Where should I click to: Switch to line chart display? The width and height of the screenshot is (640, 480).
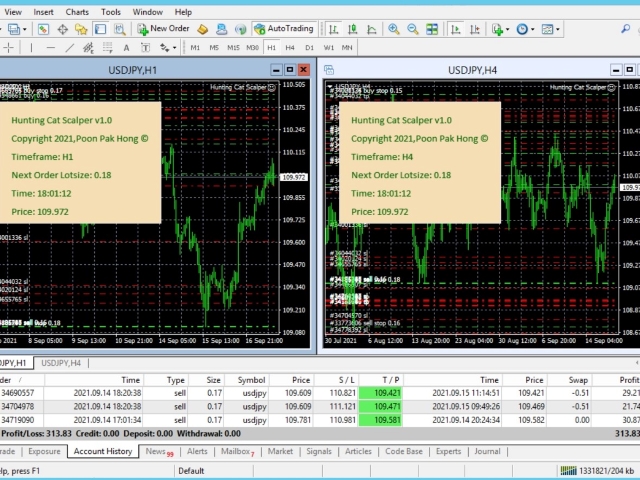(371, 29)
